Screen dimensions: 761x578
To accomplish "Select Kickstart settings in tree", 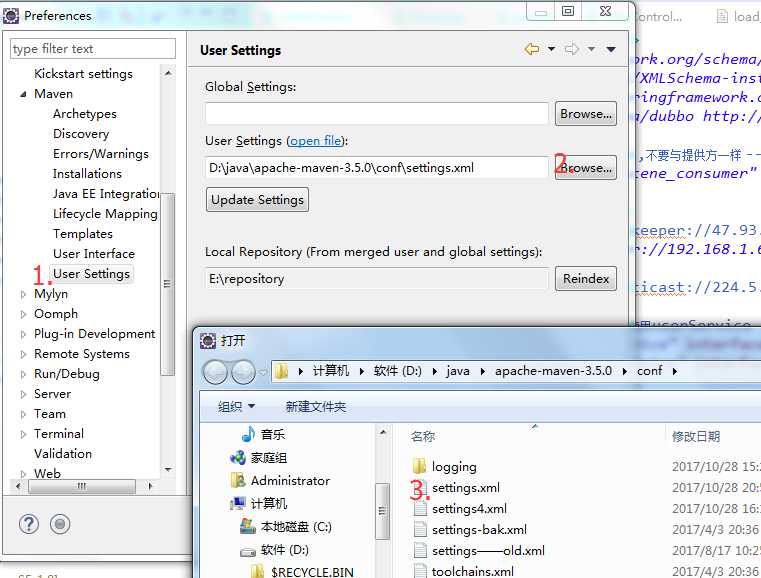I will (x=83, y=74).
